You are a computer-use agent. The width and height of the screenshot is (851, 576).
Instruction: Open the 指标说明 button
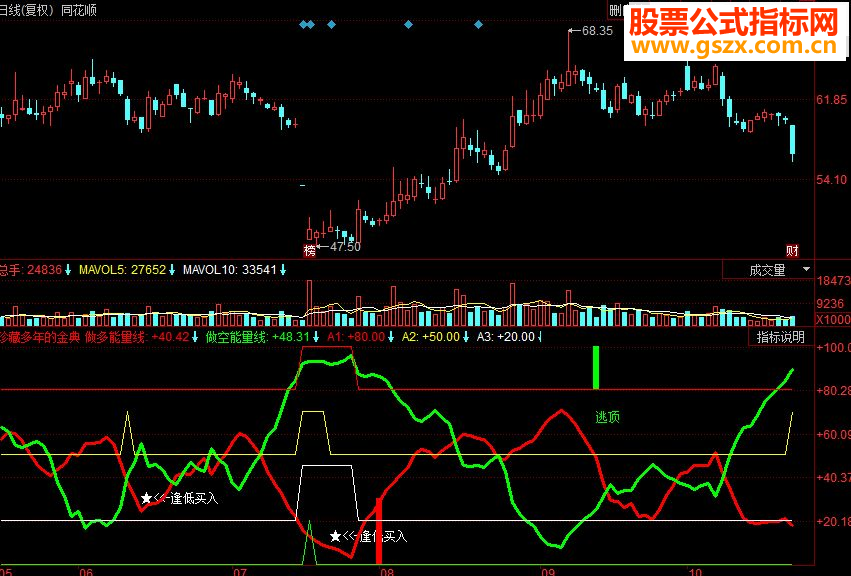click(x=780, y=337)
